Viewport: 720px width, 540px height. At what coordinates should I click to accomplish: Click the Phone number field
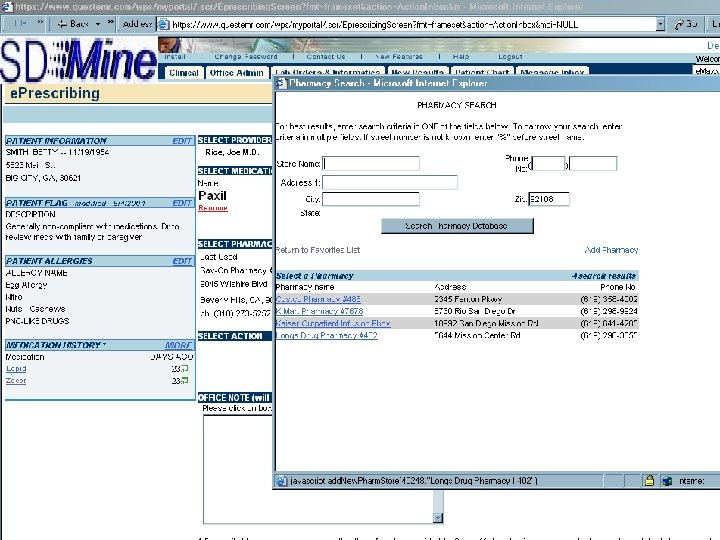tap(593, 163)
